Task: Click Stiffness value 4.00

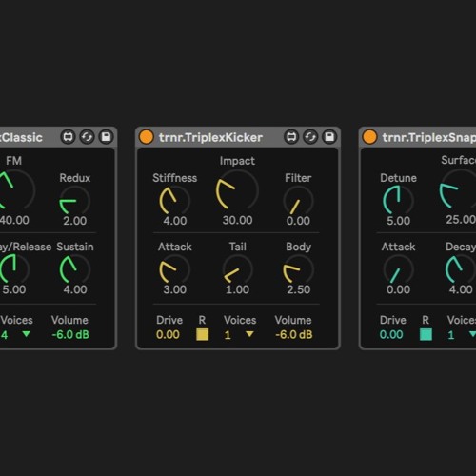Action: click(175, 221)
